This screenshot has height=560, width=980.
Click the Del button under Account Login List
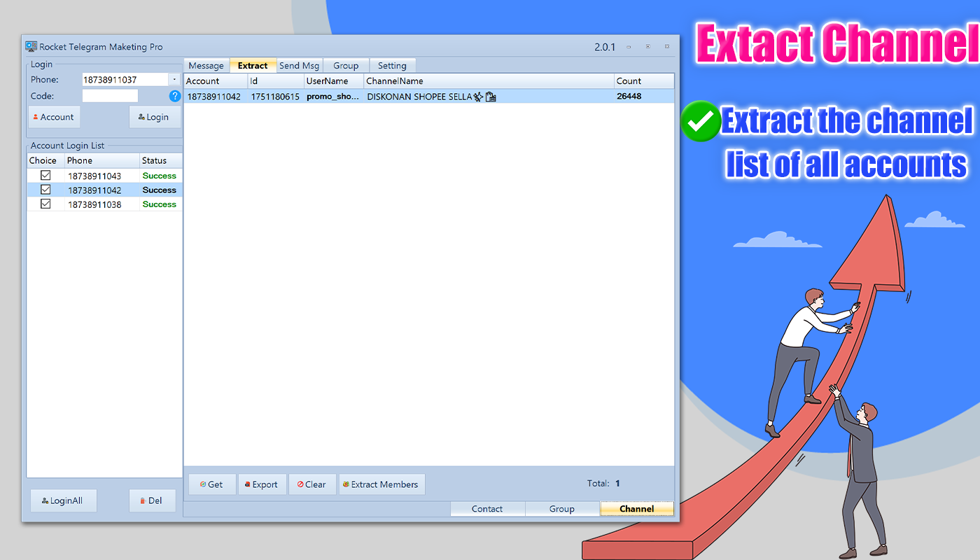click(x=152, y=500)
